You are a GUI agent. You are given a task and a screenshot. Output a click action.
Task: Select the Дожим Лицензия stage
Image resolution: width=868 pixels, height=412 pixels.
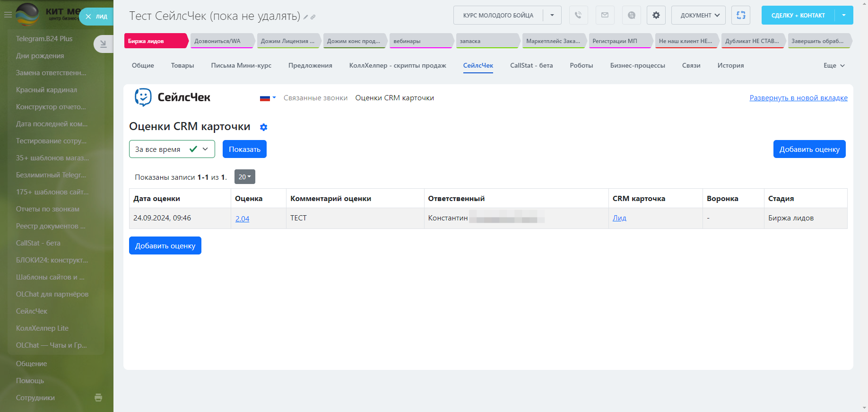tap(288, 41)
